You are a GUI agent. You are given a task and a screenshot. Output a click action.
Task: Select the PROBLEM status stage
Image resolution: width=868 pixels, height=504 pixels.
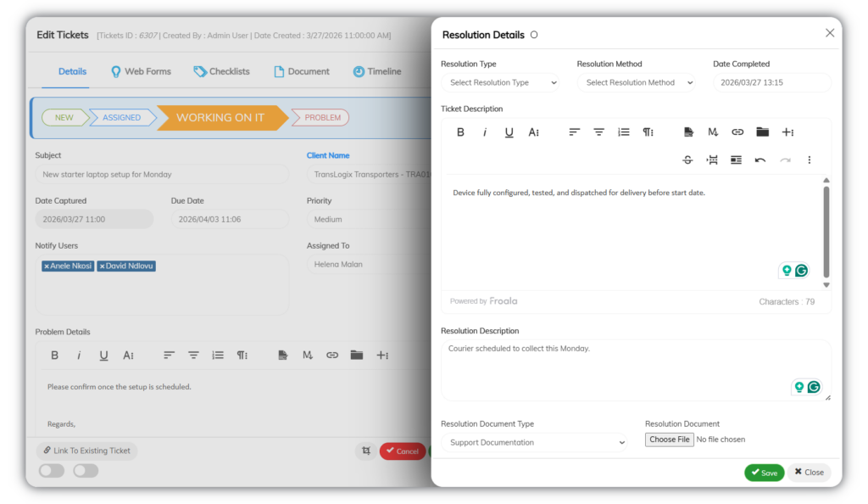click(x=321, y=117)
